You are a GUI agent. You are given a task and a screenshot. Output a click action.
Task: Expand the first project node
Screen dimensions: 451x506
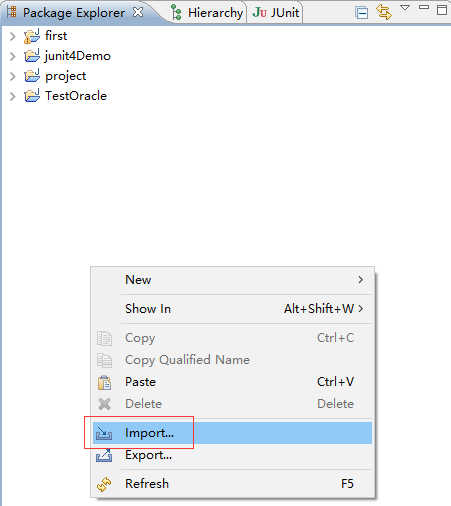[x=13, y=36]
